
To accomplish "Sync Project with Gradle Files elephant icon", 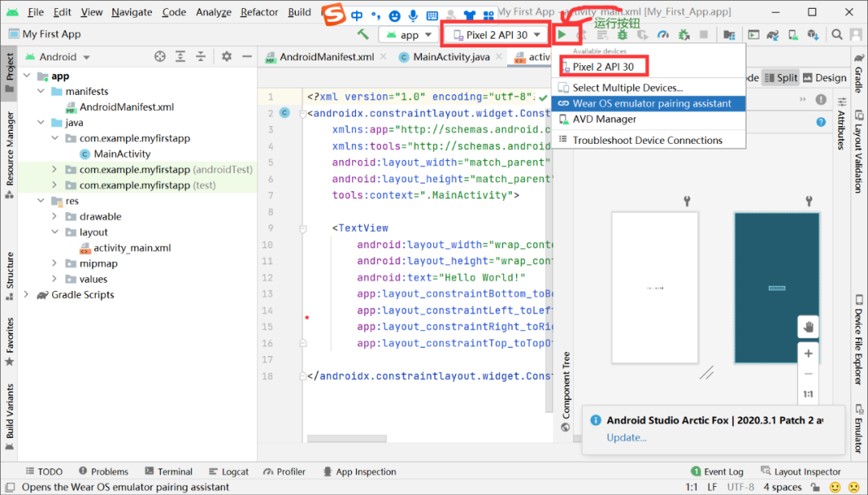I will click(773, 35).
